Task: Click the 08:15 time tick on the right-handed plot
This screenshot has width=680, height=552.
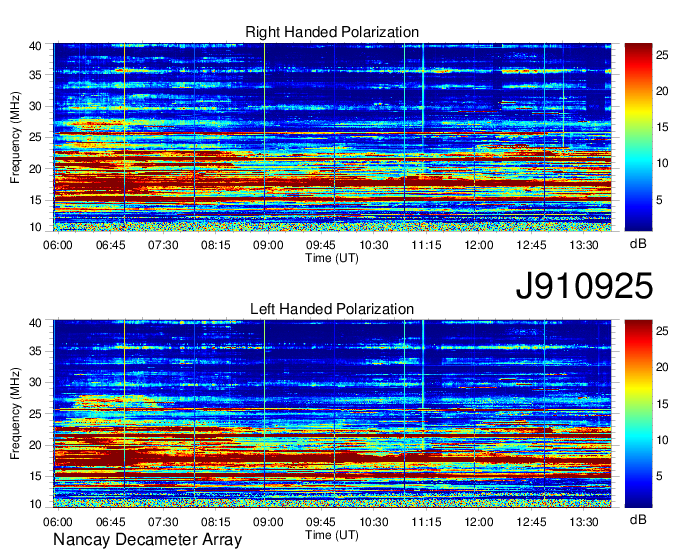Action: [216, 245]
